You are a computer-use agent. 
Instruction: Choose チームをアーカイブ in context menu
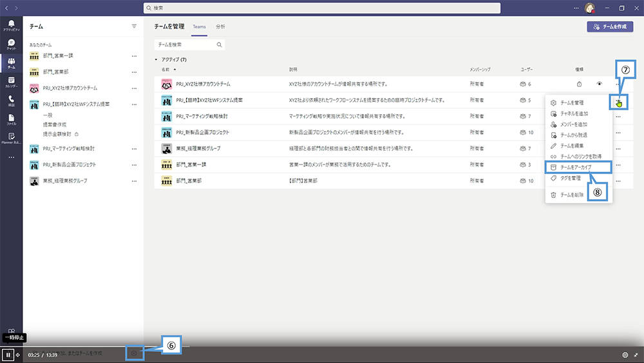click(x=579, y=168)
